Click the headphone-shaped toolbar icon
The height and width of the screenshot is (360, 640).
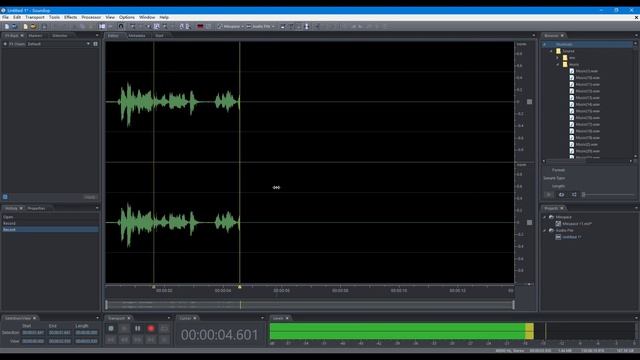point(121,27)
